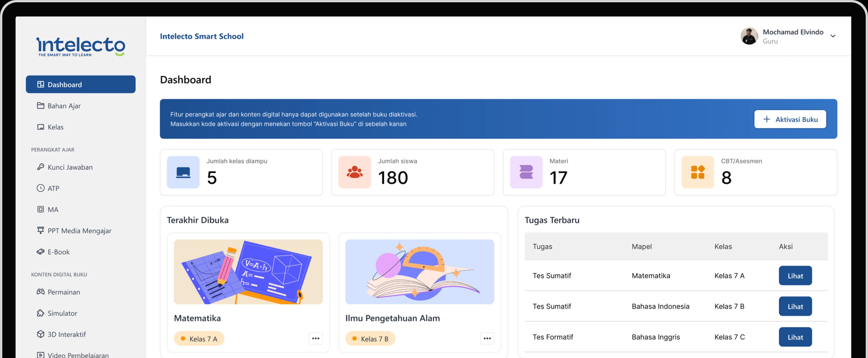Click the Materi count 17
Screen dimensions: 868x358
point(558,178)
